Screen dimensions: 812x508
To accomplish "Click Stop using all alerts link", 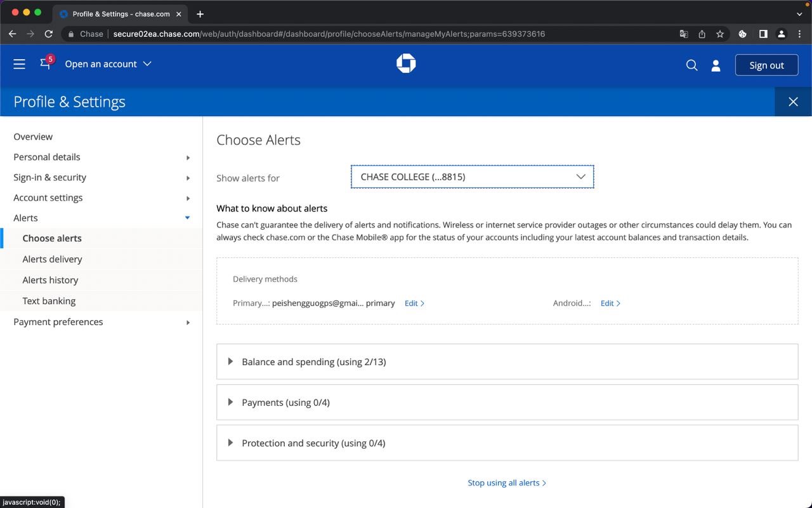I will (506, 483).
